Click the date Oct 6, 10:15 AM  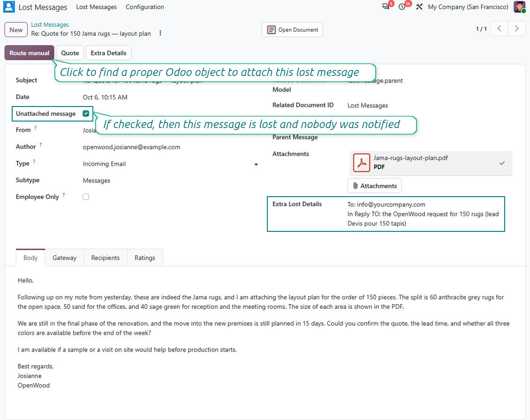click(105, 98)
